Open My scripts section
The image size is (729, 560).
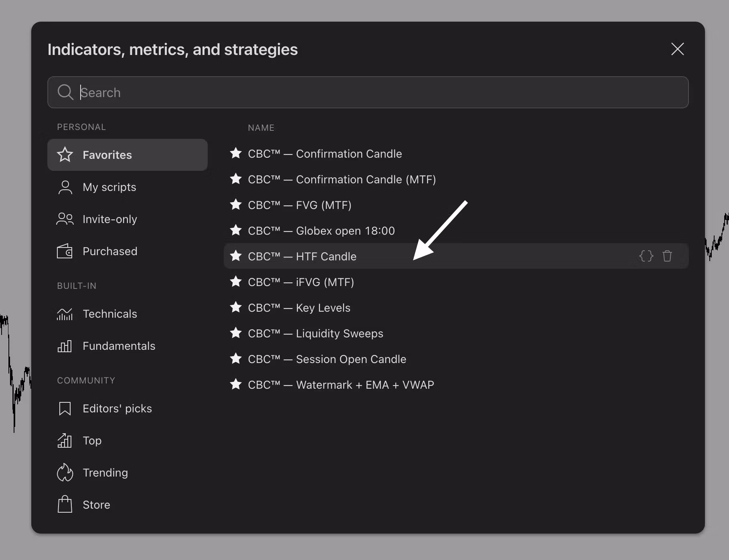pyautogui.click(x=109, y=187)
